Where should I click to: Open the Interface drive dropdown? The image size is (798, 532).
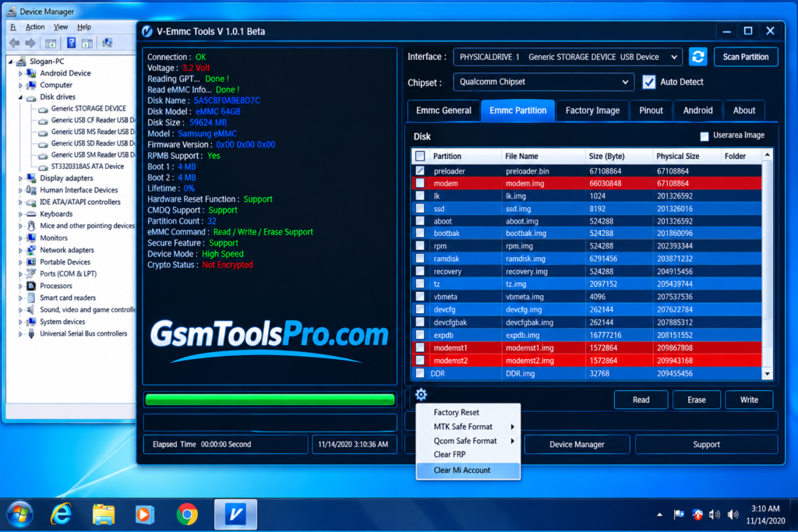568,57
